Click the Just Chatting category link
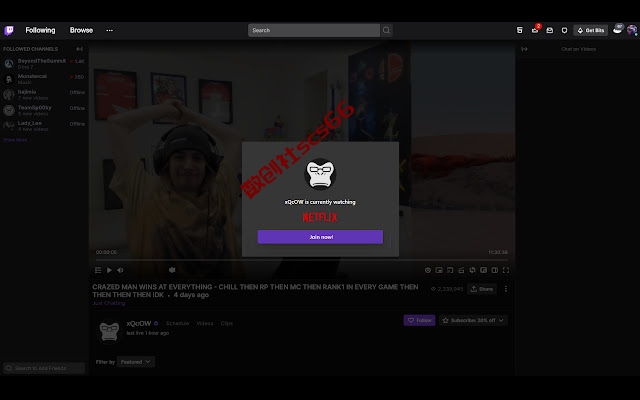This screenshot has height=400, width=640. pyautogui.click(x=109, y=303)
